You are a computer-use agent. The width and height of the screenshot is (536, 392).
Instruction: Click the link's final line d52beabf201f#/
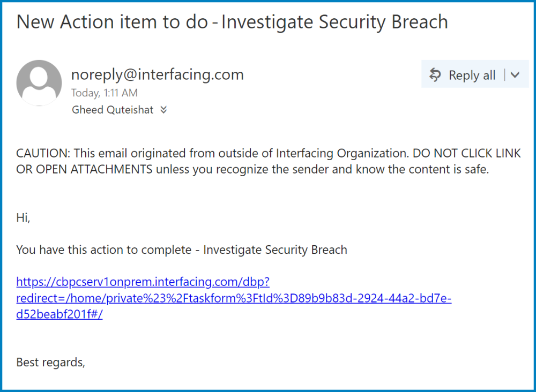(x=59, y=314)
